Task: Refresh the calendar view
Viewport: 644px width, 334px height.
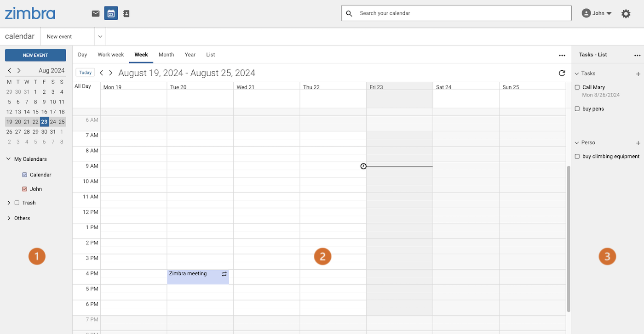Action: click(562, 73)
